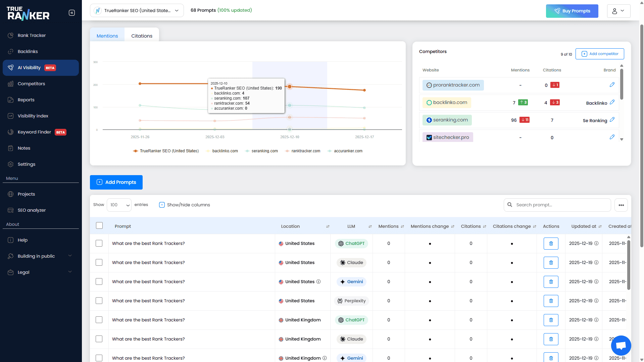
Task: Open the project selector dropdown
Action: 137,11
